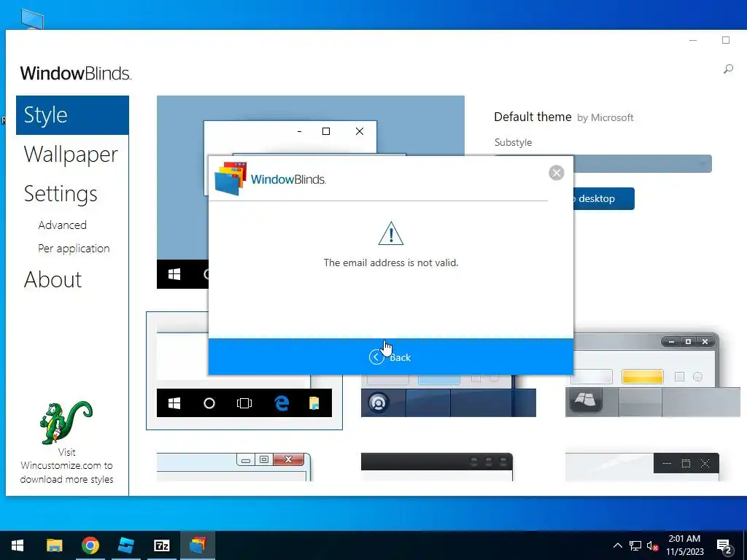This screenshot has width=747, height=560.
Task: Select Advanced settings
Action: click(63, 225)
